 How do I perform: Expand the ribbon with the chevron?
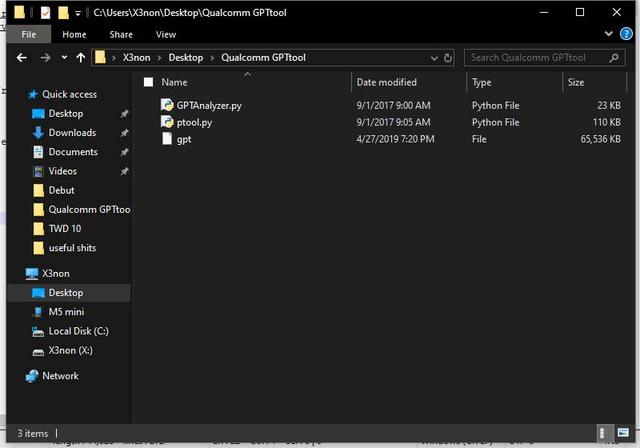[608, 33]
